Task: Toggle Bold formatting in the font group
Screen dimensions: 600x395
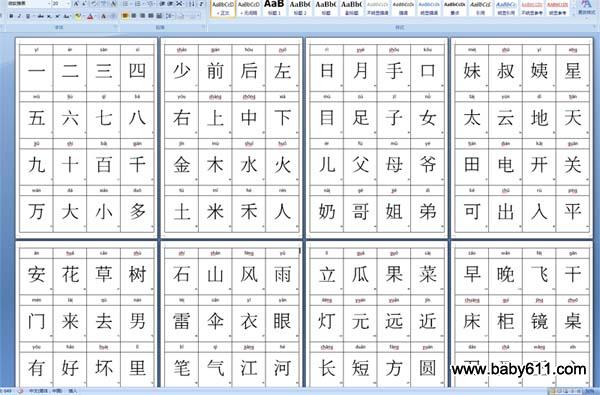Action: [x=11, y=16]
